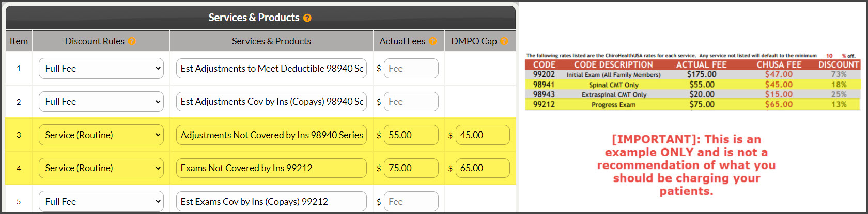868x214 pixels.
Task: Open the Discount Rules help icon
Action: click(x=132, y=41)
